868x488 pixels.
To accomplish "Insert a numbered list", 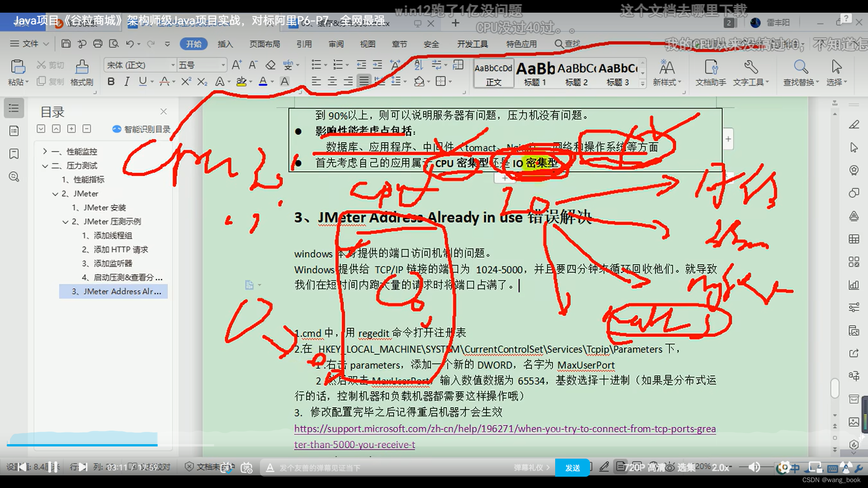I will (337, 65).
